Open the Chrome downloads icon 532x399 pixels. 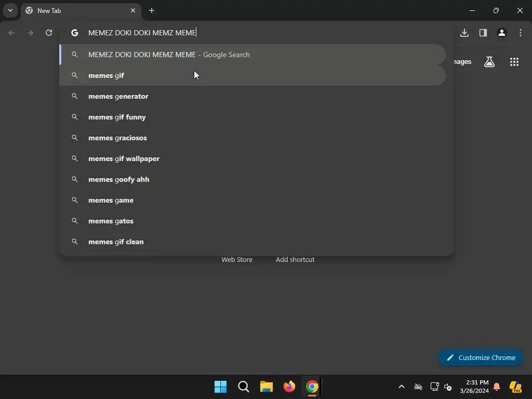click(x=464, y=33)
